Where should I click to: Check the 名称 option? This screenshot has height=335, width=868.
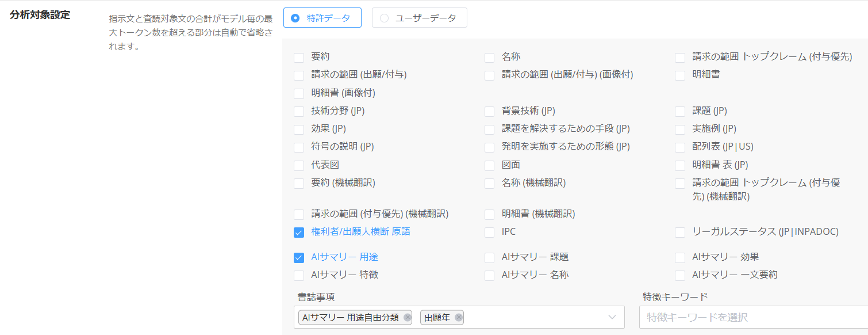489,58
